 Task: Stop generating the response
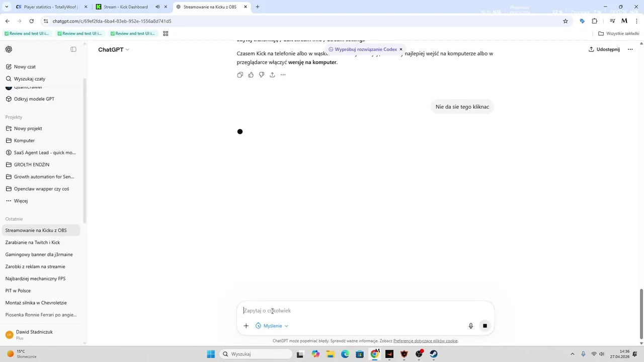485,326
